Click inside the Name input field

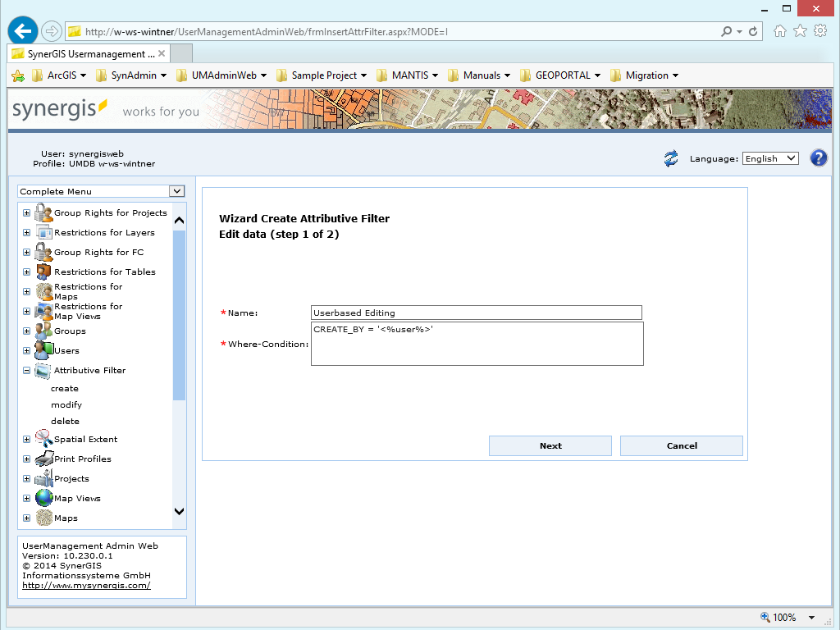pos(476,313)
